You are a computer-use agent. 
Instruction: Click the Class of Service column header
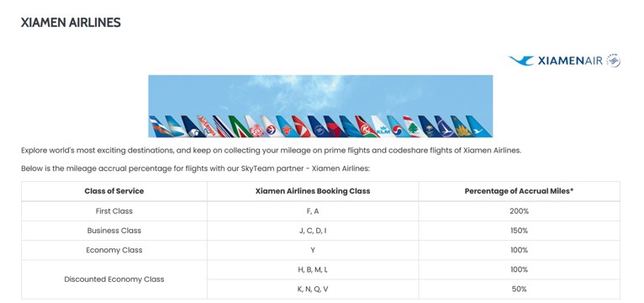click(x=114, y=191)
